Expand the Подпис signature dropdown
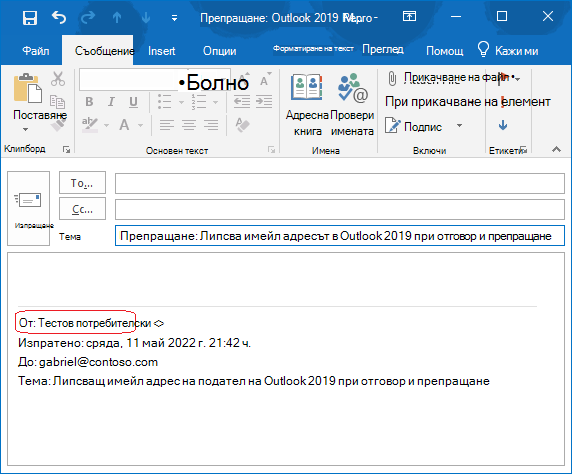This screenshot has width=572, height=474. point(460,126)
